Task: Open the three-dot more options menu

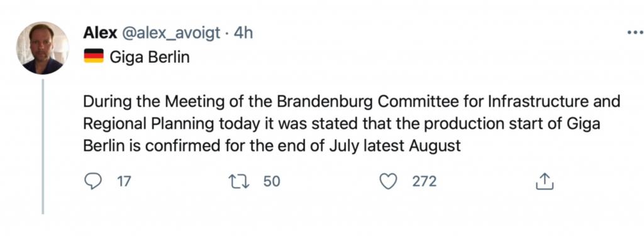Action: pyautogui.click(x=635, y=33)
